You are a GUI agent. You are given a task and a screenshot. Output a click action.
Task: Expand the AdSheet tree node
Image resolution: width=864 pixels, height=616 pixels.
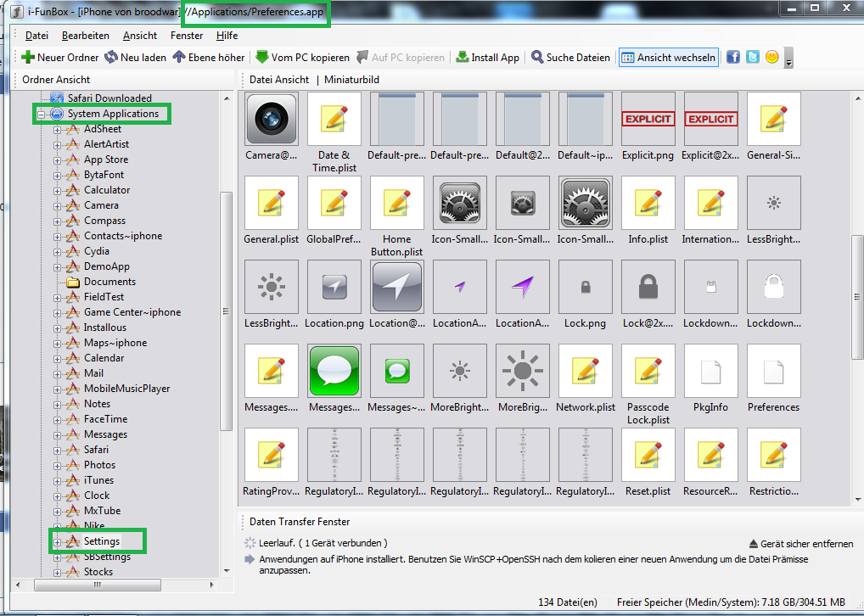58,130
